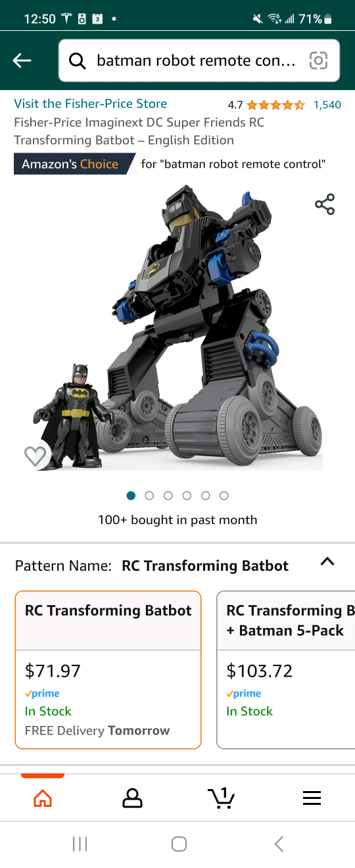Viewport: 355px width, 868px height.
Task: Tap the search magnifier icon
Action: tap(78, 61)
